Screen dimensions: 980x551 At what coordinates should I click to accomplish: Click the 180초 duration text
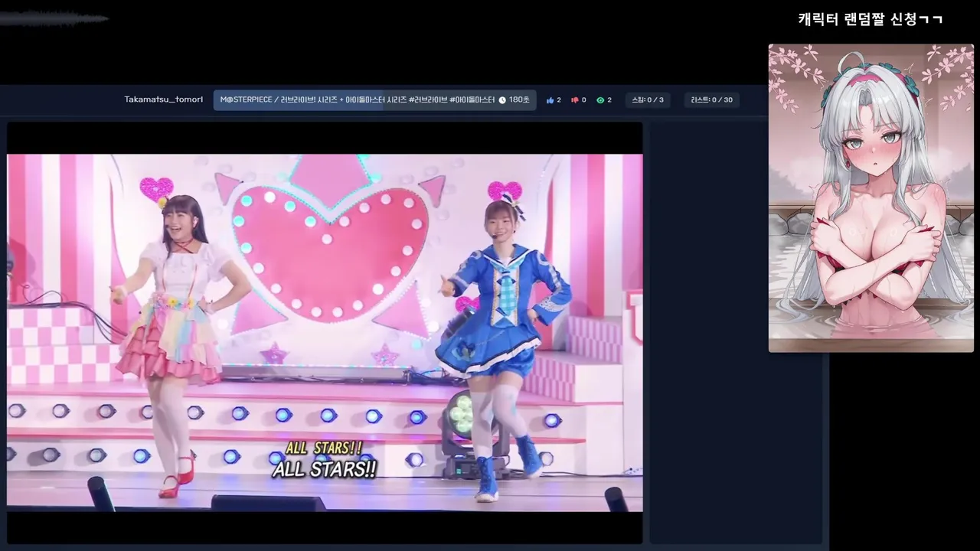[519, 100]
